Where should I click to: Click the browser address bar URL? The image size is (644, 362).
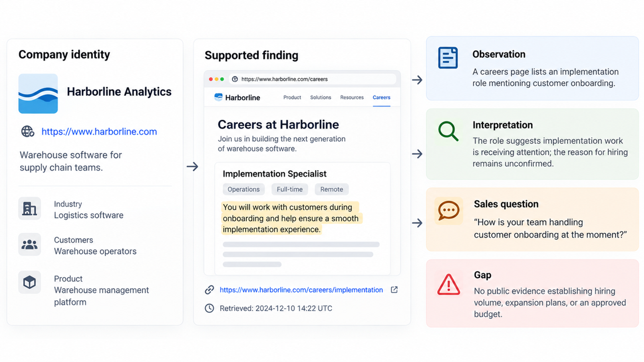[285, 79]
